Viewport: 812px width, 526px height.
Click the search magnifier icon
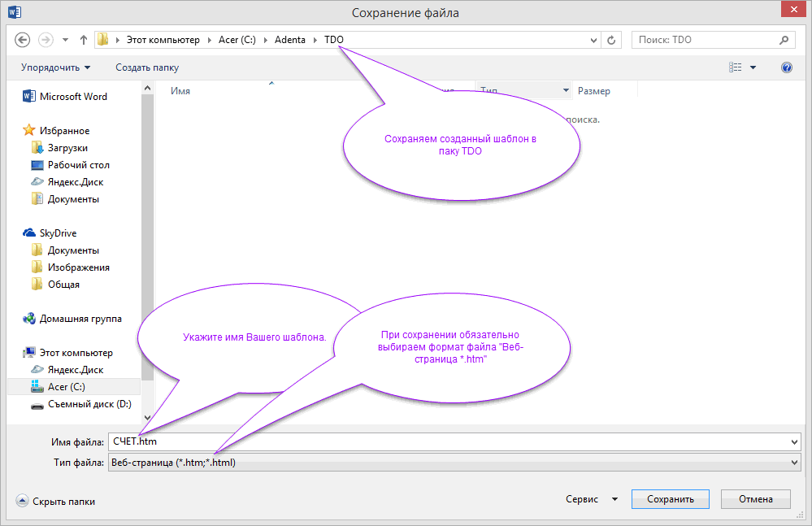[x=784, y=39]
